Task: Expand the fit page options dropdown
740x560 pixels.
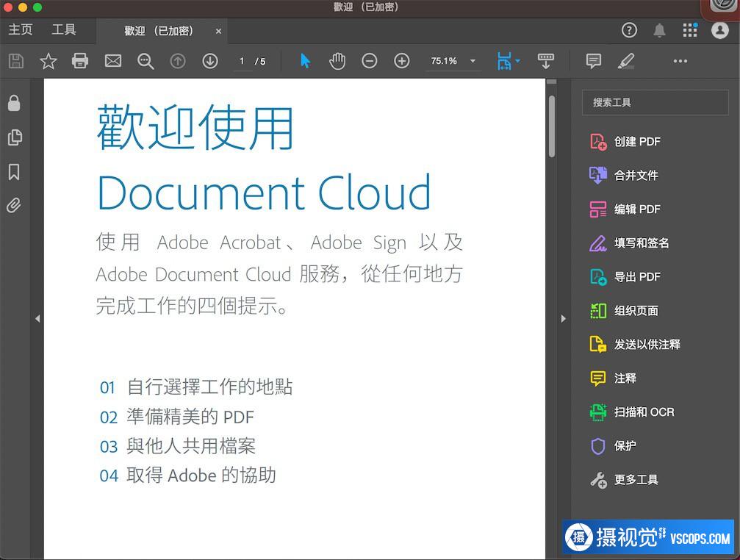Action: (x=518, y=61)
